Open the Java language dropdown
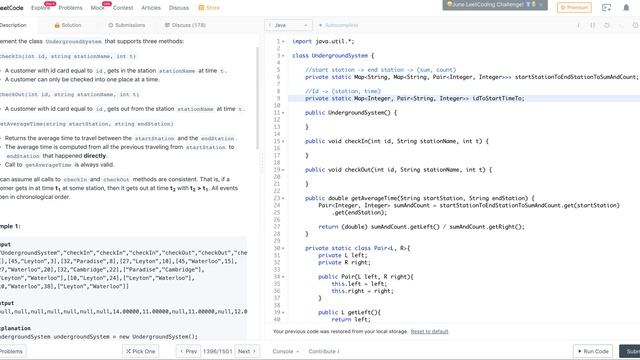This screenshot has width=640, height=360. [289, 25]
